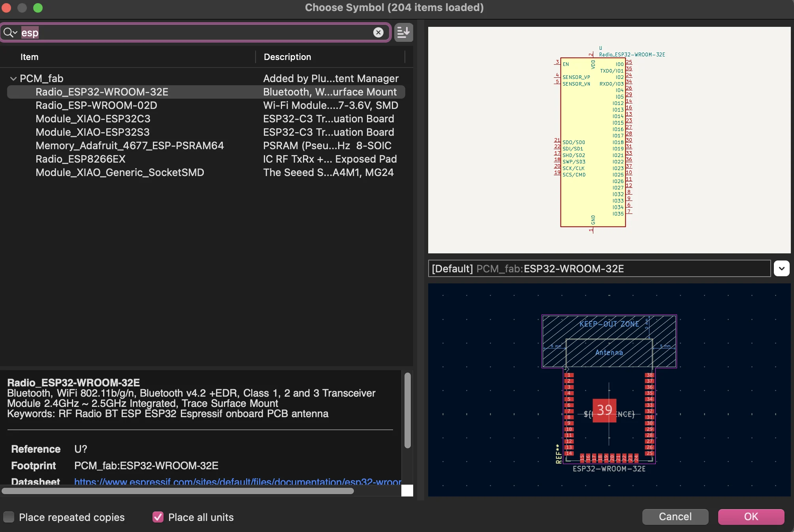The image size is (794, 532).
Task: Click the PCM_fab:ESP32-WROOM-32E footprint text
Action: pos(146,466)
